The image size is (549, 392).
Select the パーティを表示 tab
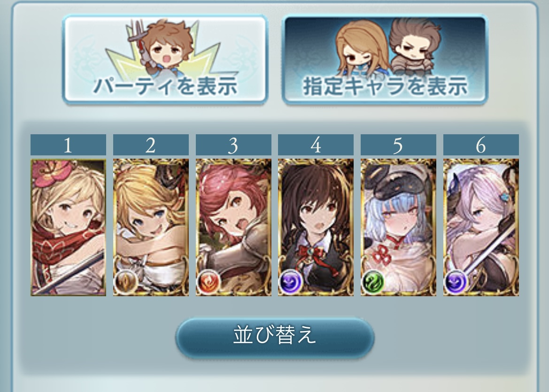(x=165, y=59)
